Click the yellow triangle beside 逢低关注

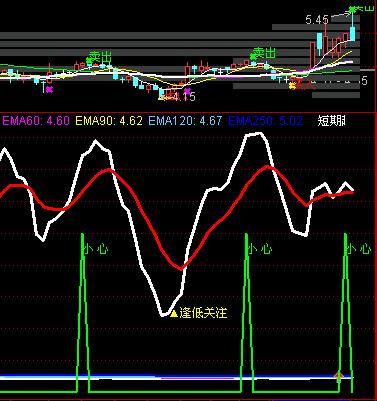point(174,313)
